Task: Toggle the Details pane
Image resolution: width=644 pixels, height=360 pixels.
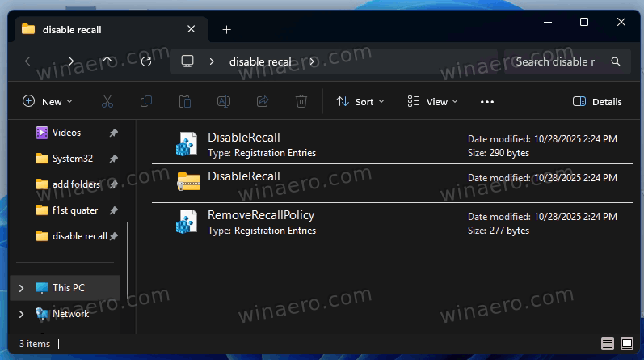Action: pos(597,102)
